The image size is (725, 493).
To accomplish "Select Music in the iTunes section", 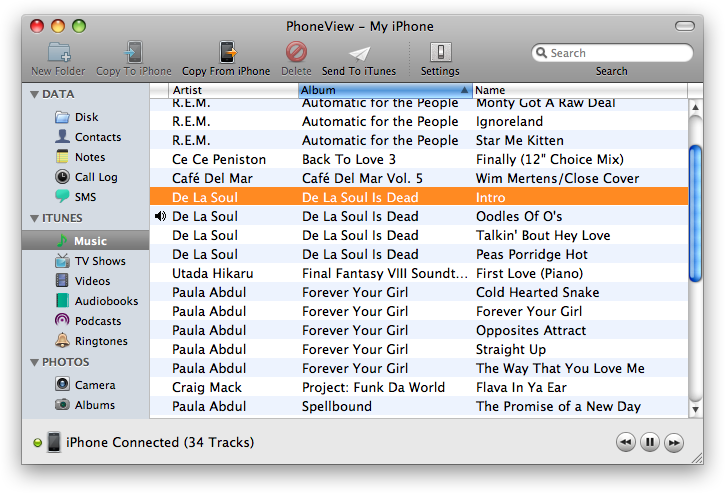I will point(85,240).
